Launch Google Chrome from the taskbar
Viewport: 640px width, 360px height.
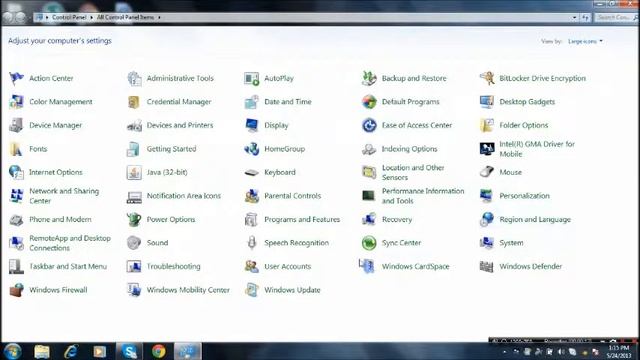[x=158, y=351]
